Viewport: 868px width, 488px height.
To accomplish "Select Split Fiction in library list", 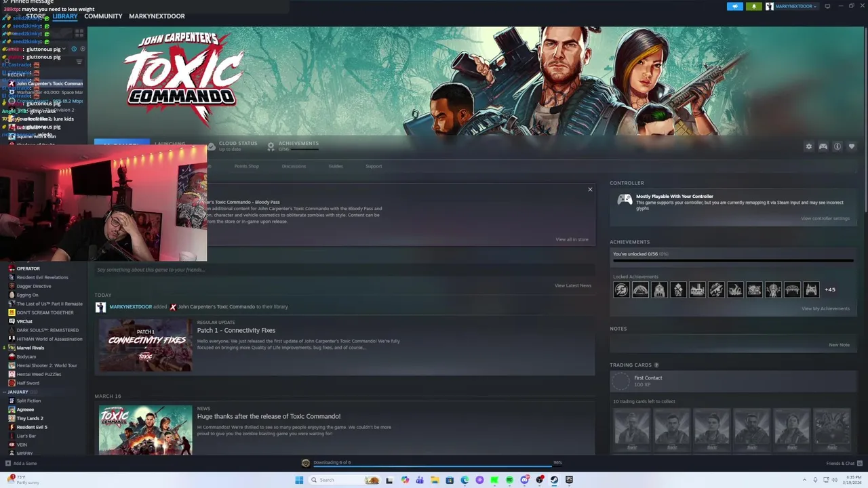I will (x=28, y=401).
